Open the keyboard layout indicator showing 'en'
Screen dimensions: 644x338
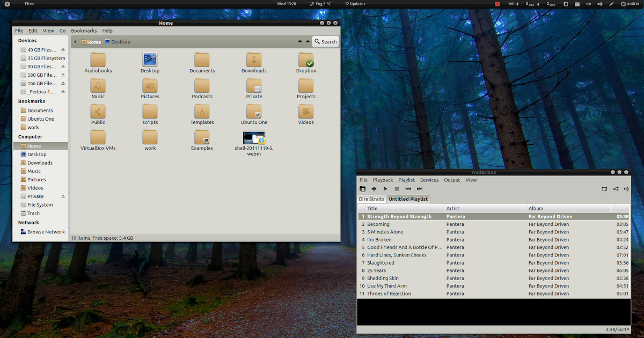pyautogui.click(x=588, y=4)
